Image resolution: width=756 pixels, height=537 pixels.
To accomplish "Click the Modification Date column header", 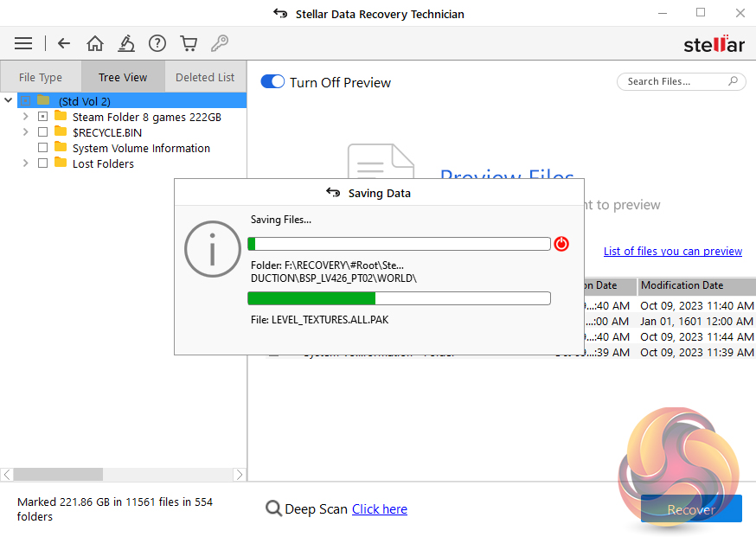I will (696, 285).
